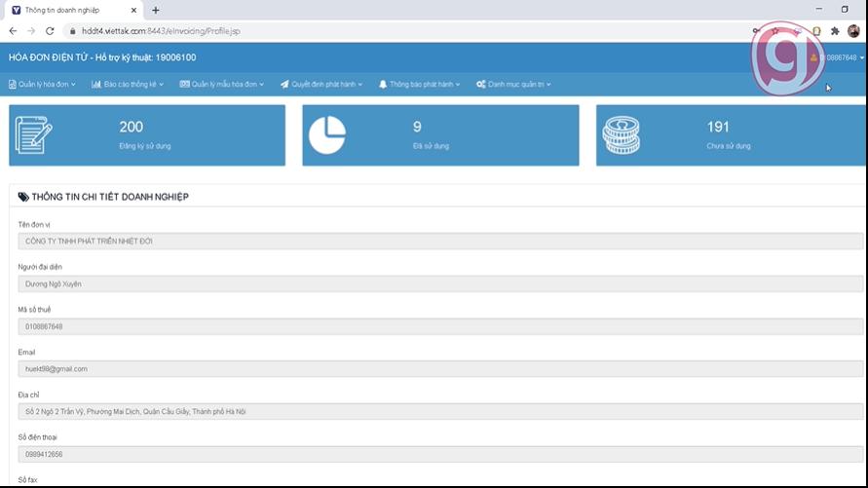Screen dimensions: 868x488
Task: Open the Quyết định phát hành menu
Action: [321, 84]
